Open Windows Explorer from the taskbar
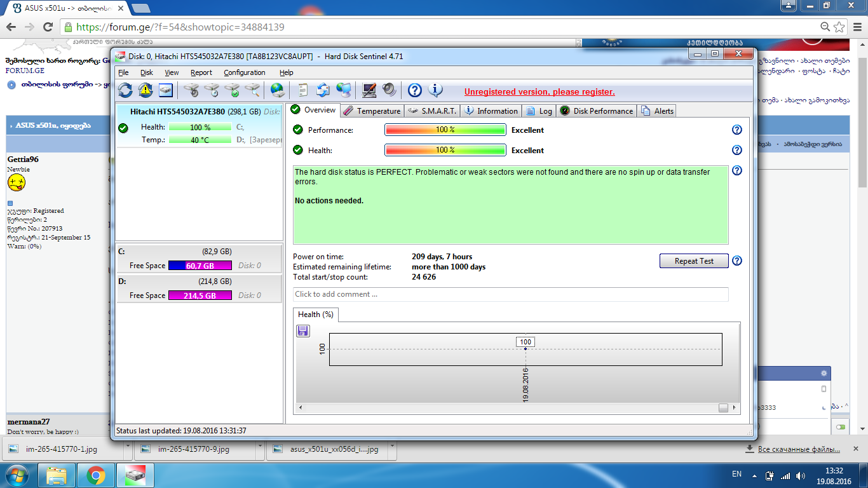868x488 pixels. [57, 475]
